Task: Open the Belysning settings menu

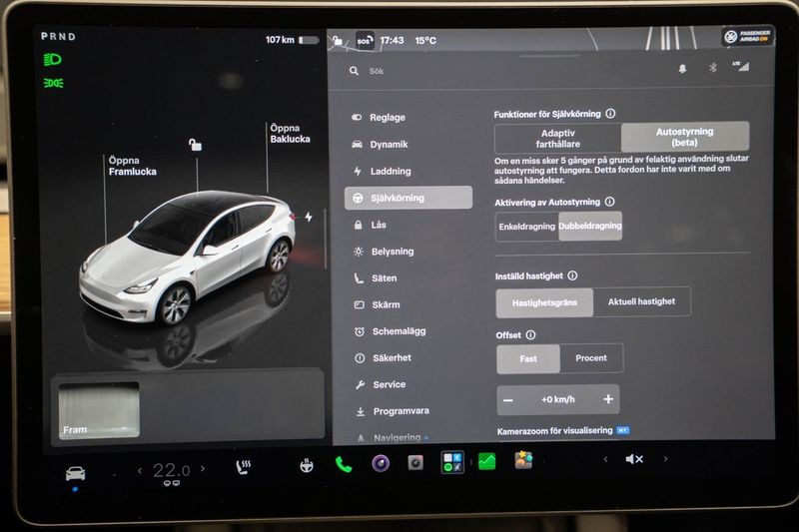Action: pos(384,251)
